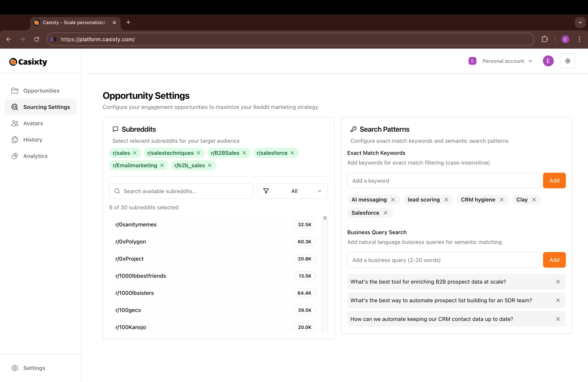Click the AI messaging keyword chip text
The height and width of the screenshot is (382, 588).
[x=369, y=200]
